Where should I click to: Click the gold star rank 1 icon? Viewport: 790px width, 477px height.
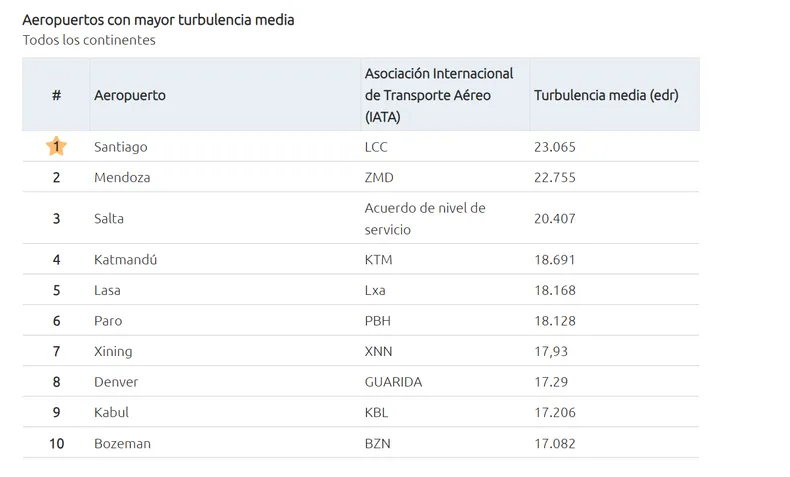[56, 147]
